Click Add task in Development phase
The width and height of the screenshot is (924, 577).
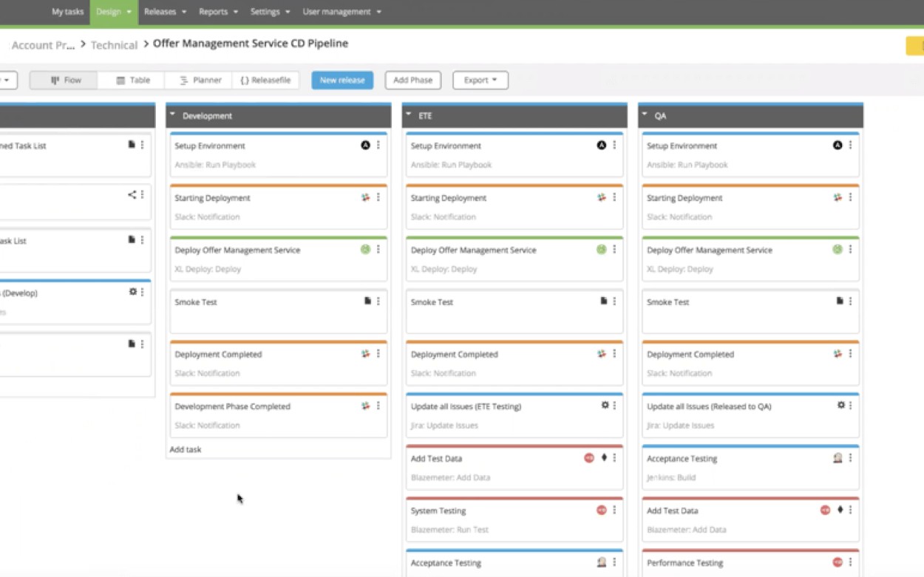[186, 449]
